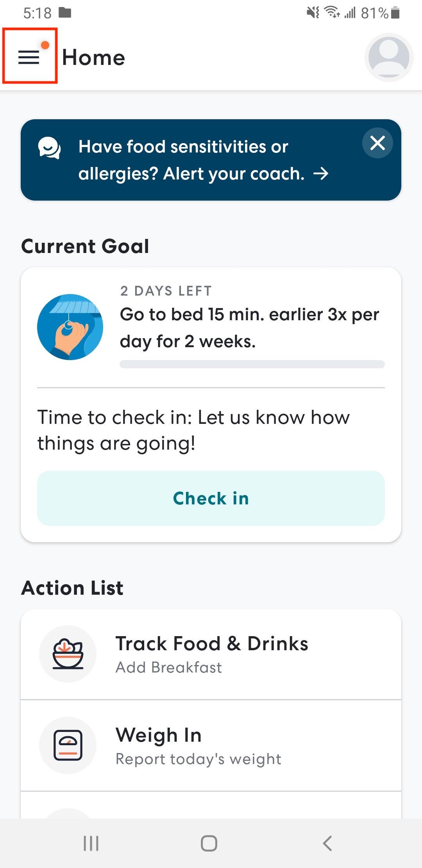Image resolution: width=422 pixels, height=868 pixels.
Task: Tap the coach chat bubble icon
Action: tap(49, 148)
